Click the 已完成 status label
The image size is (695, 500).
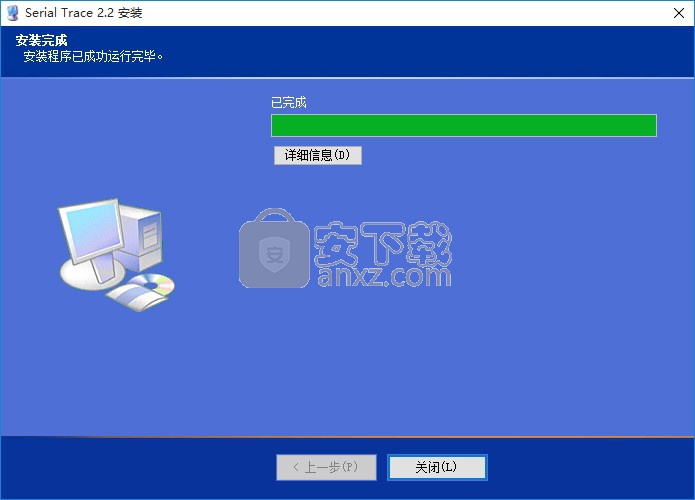(x=289, y=102)
